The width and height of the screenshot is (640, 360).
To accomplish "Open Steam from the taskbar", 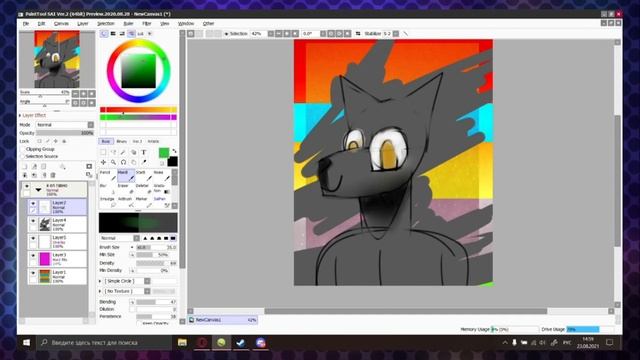I will 241,342.
